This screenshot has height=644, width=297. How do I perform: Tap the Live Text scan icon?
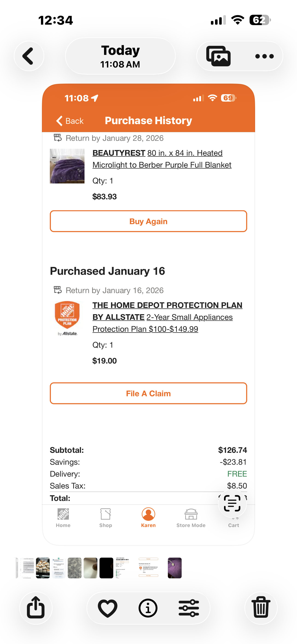coord(232,503)
